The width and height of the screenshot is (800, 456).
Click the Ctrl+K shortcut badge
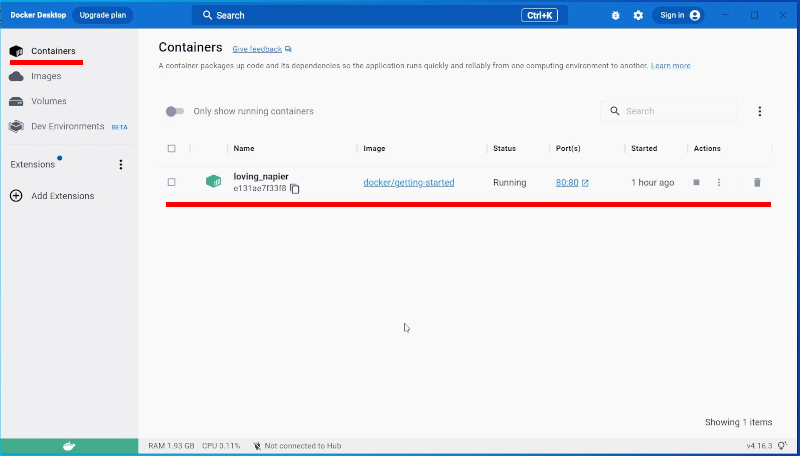pyautogui.click(x=539, y=15)
